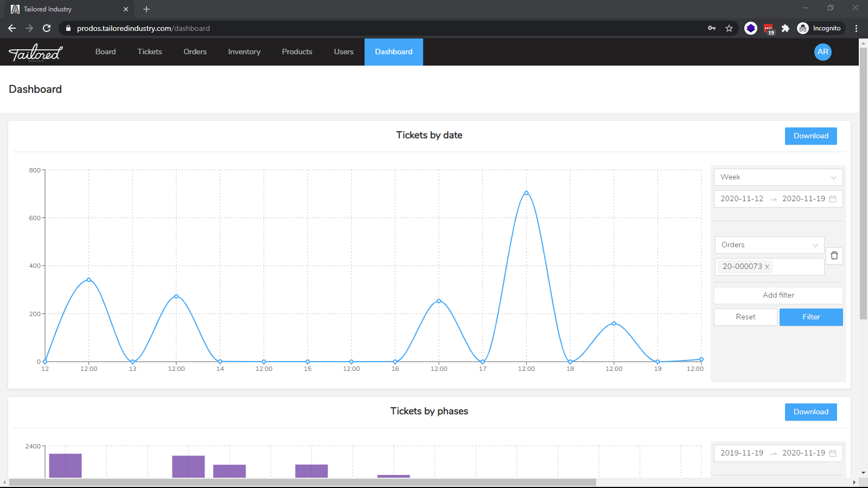Apply filters with the Filter button
The image size is (868, 488).
click(x=811, y=317)
